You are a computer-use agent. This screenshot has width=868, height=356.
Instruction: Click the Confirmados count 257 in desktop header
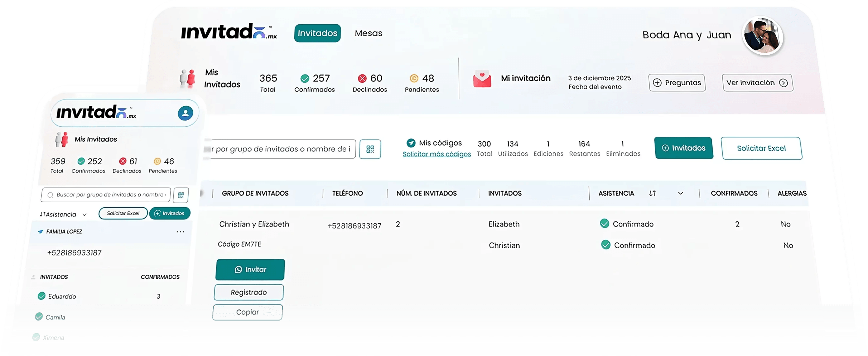pos(321,78)
